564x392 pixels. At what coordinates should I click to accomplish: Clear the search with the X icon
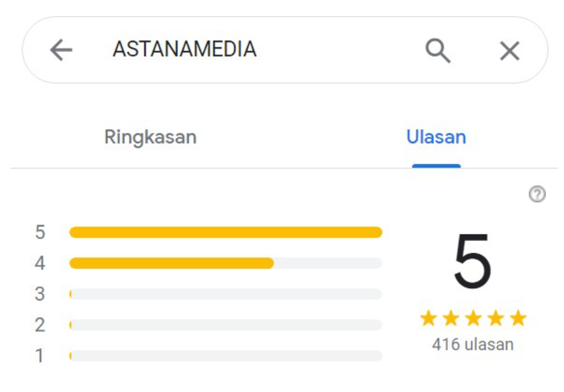(510, 51)
